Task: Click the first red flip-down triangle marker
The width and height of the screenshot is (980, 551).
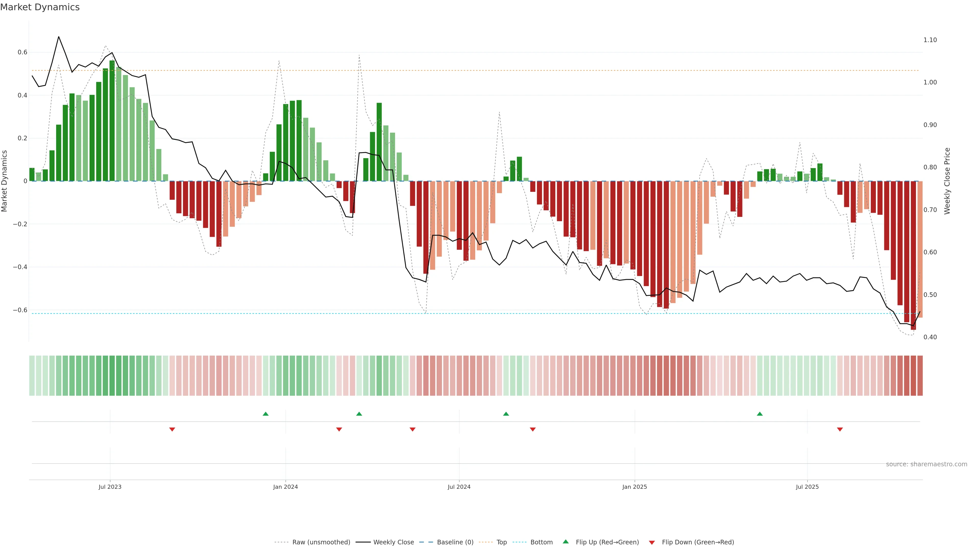Action: (x=172, y=429)
